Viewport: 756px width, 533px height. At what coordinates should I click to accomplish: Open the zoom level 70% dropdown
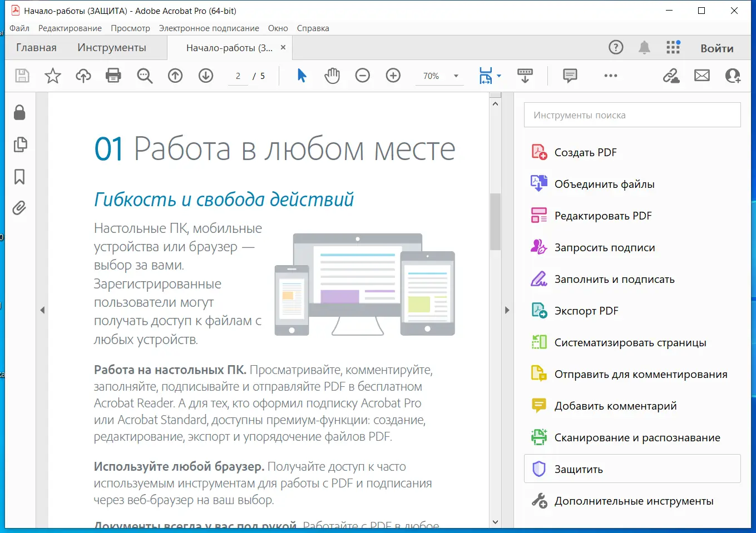tap(455, 76)
